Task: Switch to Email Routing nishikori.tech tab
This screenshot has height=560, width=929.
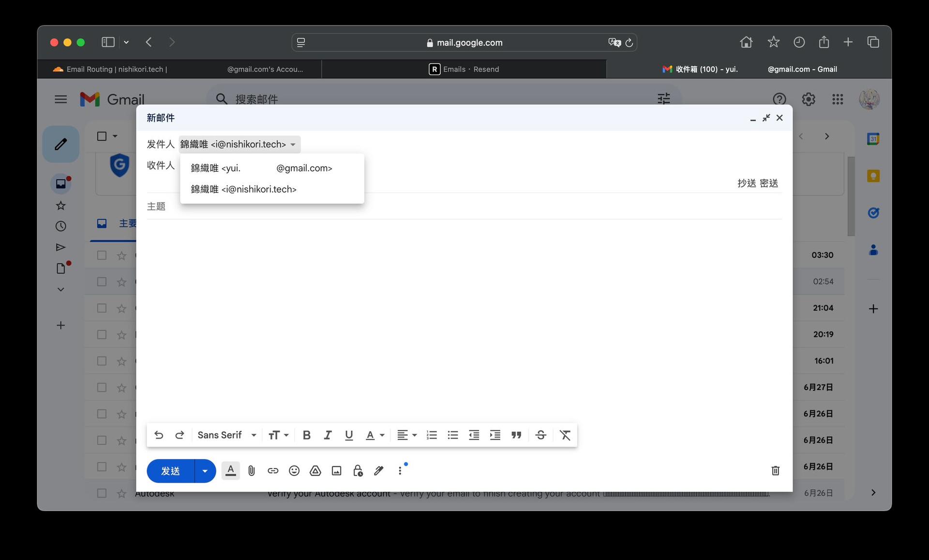Action: pos(179,69)
